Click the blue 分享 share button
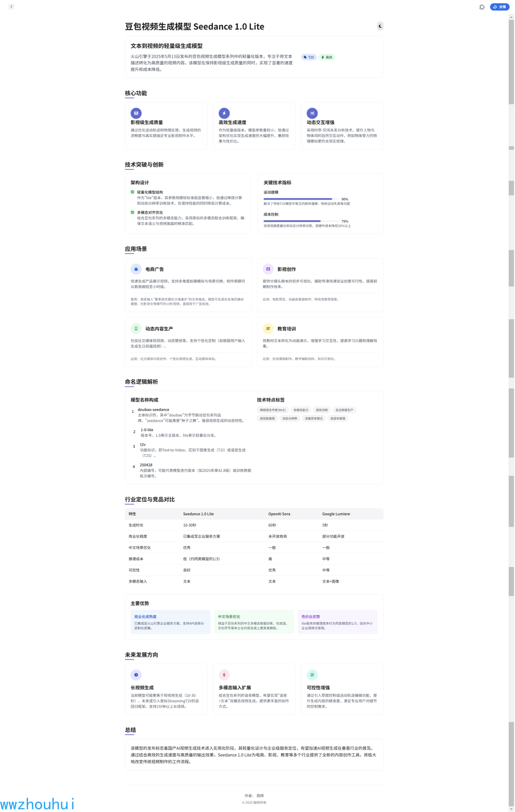The width and height of the screenshot is (515, 812). [499, 7]
